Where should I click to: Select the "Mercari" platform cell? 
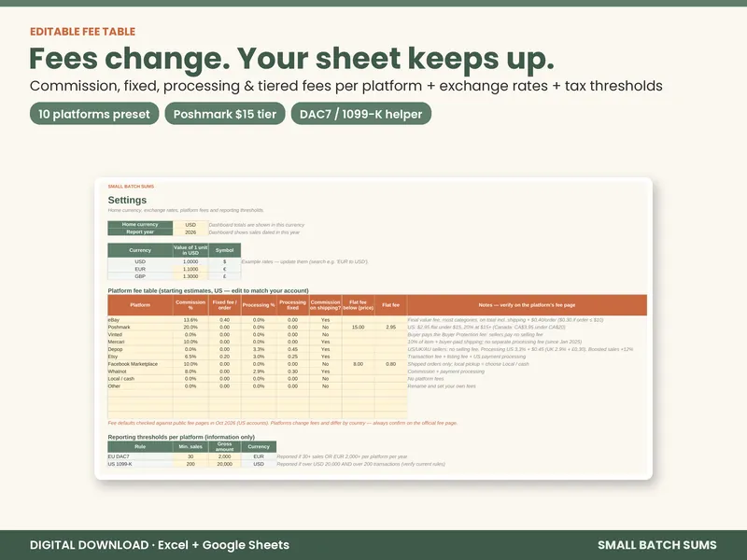point(140,342)
